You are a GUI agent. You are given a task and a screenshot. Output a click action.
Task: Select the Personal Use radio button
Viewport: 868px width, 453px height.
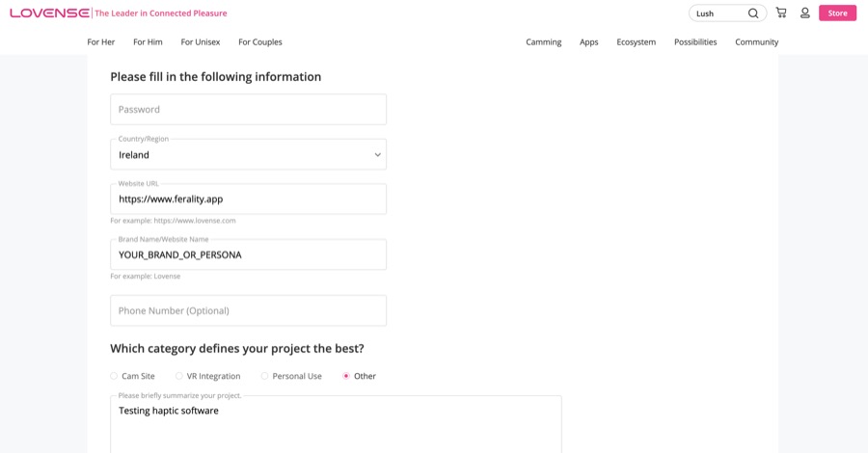(264, 376)
